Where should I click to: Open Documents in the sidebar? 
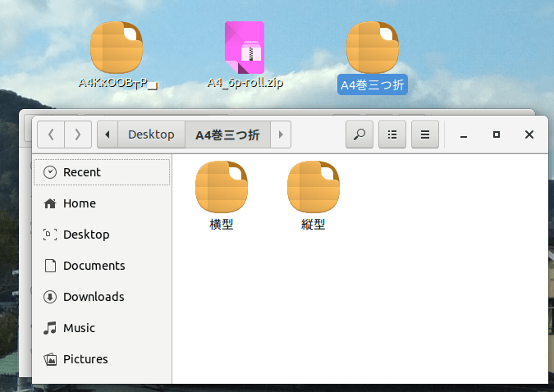coord(102,266)
